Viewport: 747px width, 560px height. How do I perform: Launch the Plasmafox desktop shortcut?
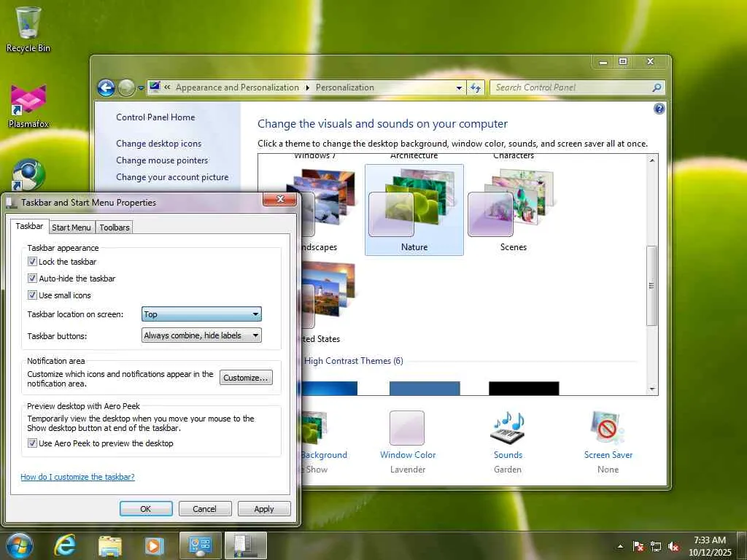28,106
